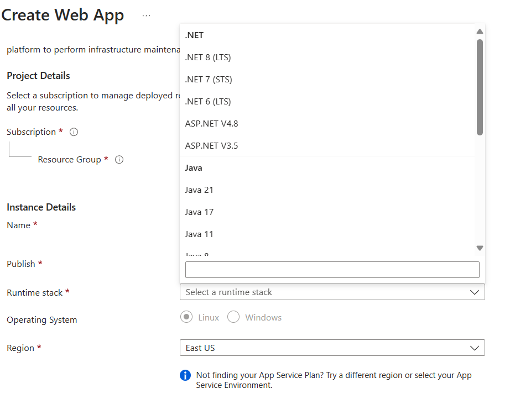Select the Windows operating system radio button
This screenshot has height=420, width=510.
(233, 318)
